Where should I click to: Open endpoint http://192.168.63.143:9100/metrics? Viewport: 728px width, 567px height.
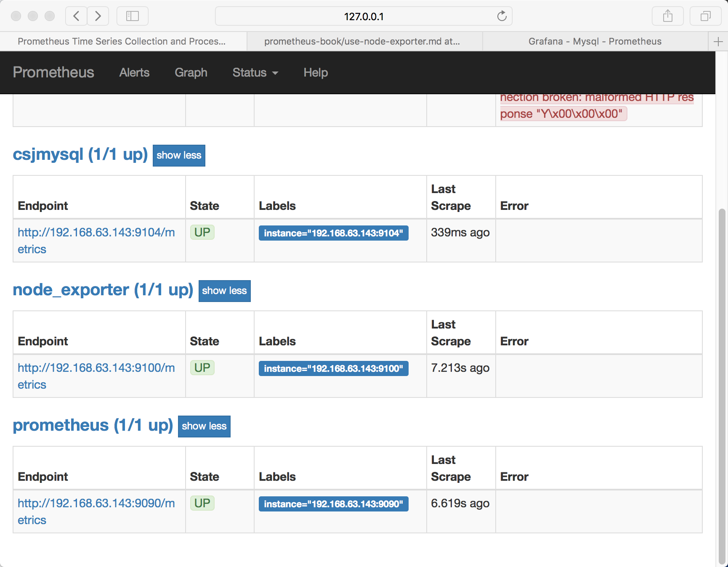[x=96, y=376]
